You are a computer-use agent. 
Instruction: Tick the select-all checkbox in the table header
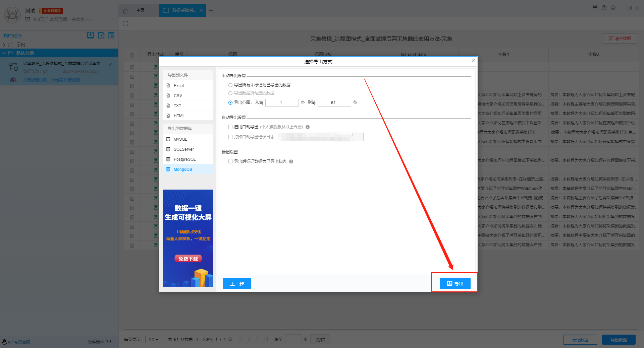pos(132,55)
